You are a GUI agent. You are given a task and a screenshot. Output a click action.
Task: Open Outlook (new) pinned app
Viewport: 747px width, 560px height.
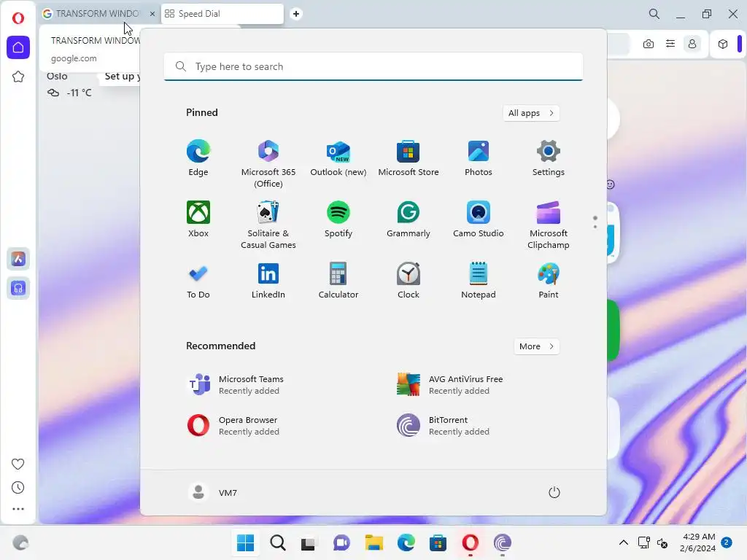point(338,158)
